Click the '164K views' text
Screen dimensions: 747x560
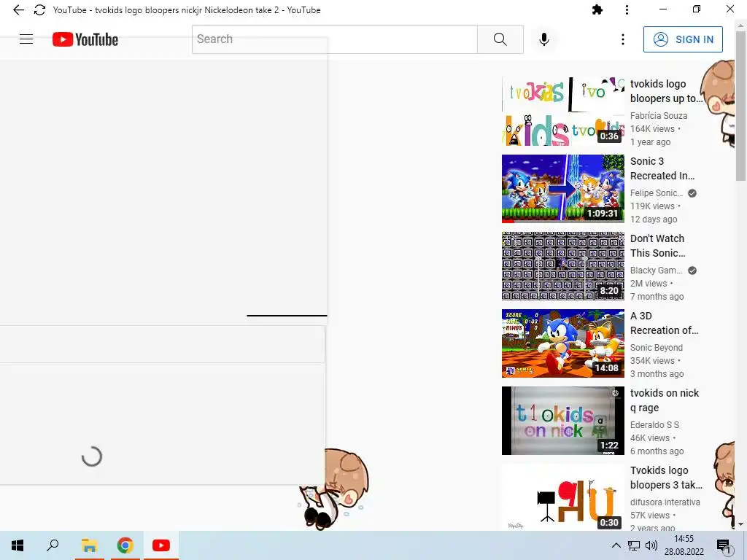point(652,128)
